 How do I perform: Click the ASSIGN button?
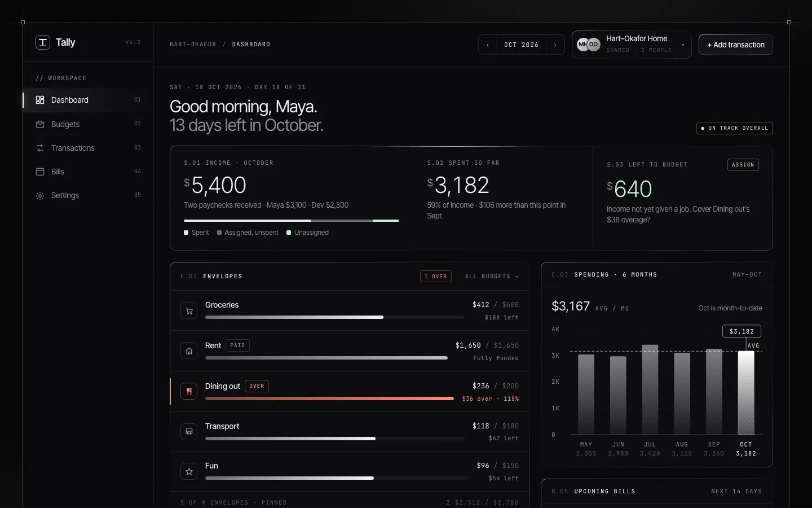pyautogui.click(x=743, y=165)
